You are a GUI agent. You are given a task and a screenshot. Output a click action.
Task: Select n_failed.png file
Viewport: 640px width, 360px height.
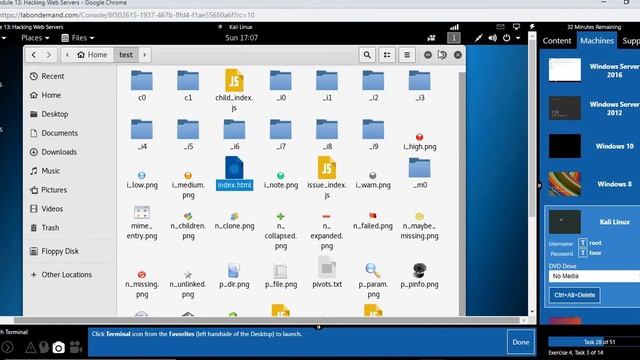click(x=373, y=221)
